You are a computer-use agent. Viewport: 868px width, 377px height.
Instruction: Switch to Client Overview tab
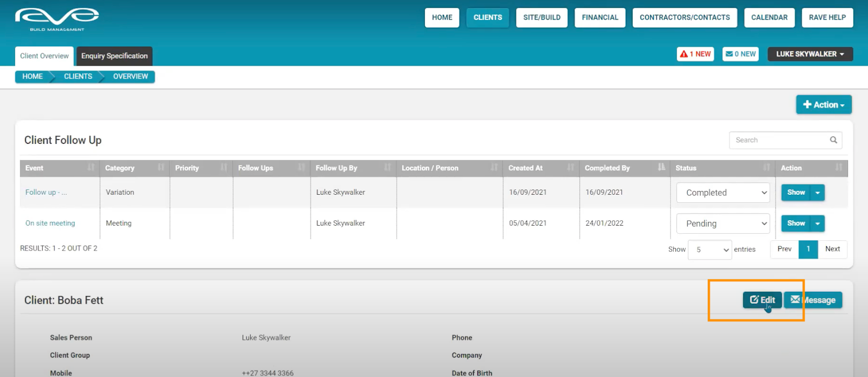tap(44, 56)
